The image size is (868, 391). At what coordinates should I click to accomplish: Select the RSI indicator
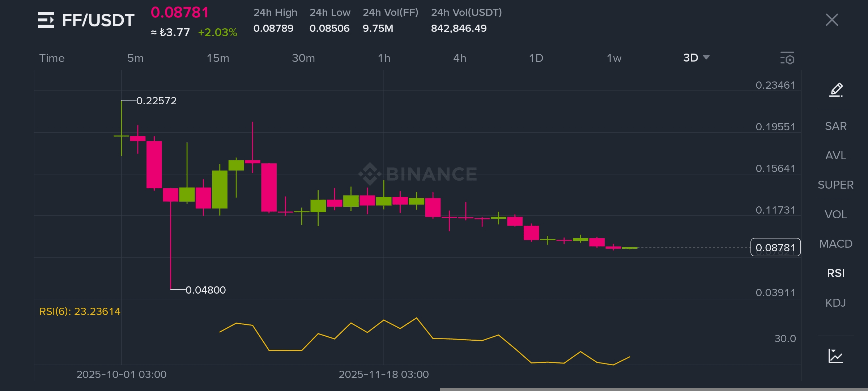pos(836,273)
